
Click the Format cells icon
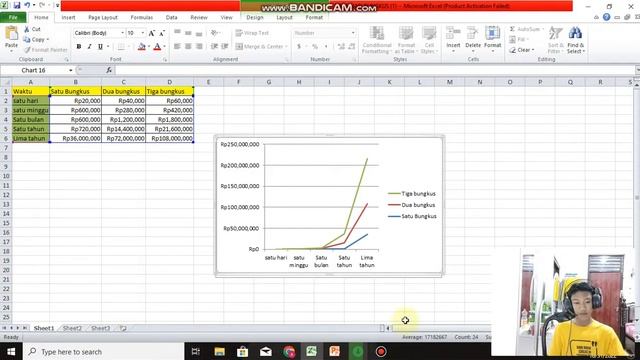coord(493,33)
